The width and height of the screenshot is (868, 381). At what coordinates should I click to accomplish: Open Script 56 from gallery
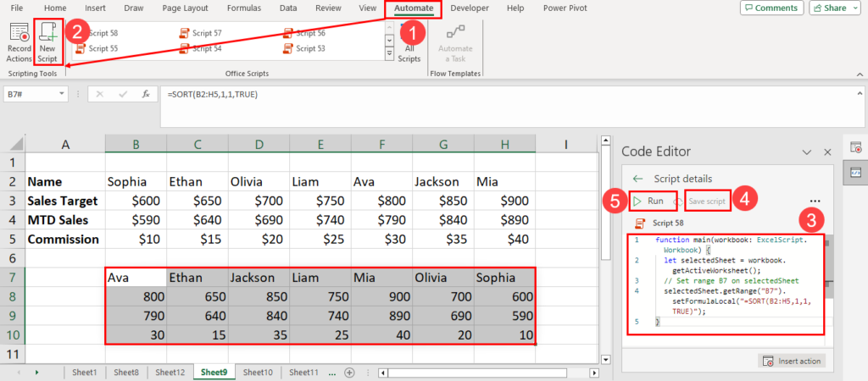click(304, 33)
